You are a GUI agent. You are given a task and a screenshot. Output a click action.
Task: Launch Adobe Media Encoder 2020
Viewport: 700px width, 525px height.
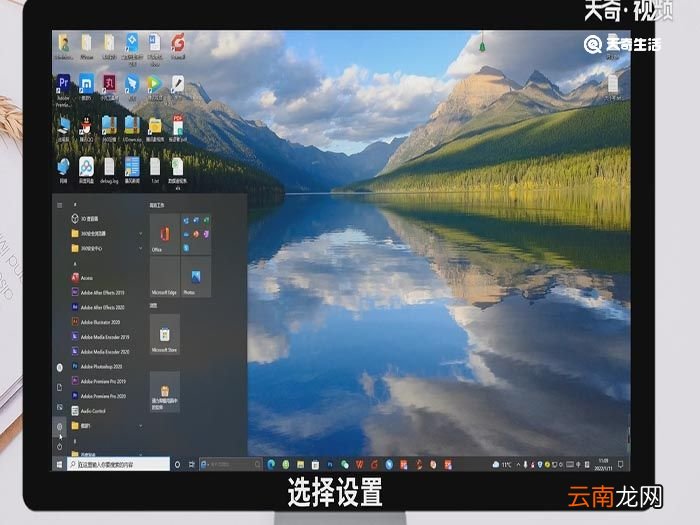coord(106,351)
